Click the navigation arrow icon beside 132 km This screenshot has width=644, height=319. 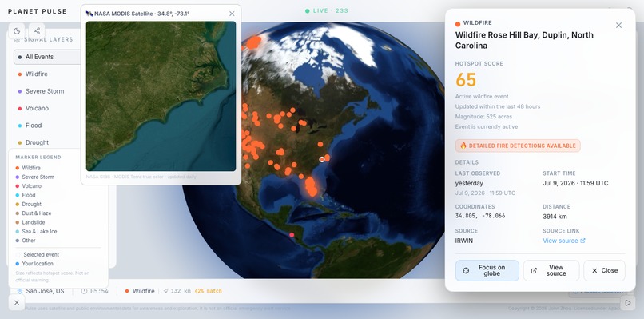pyautogui.click(x=165, y=291)
